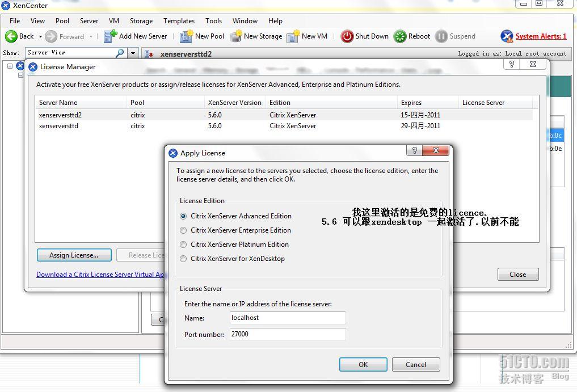Click the New Storage icon
This screenshot has width=577, height=392.
tap(236, 36)
